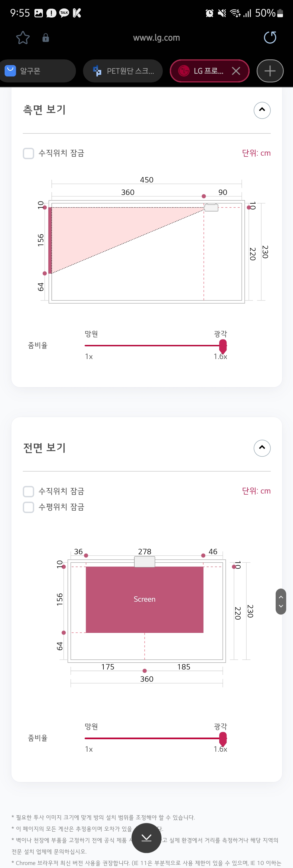Tap the reload page icon
Screen dimensions: 293x868
270,37
